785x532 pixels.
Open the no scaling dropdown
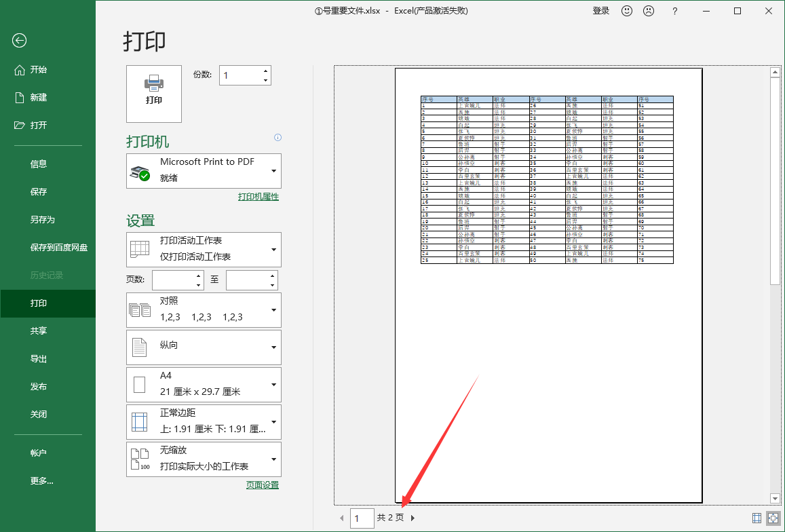[204, 459]
